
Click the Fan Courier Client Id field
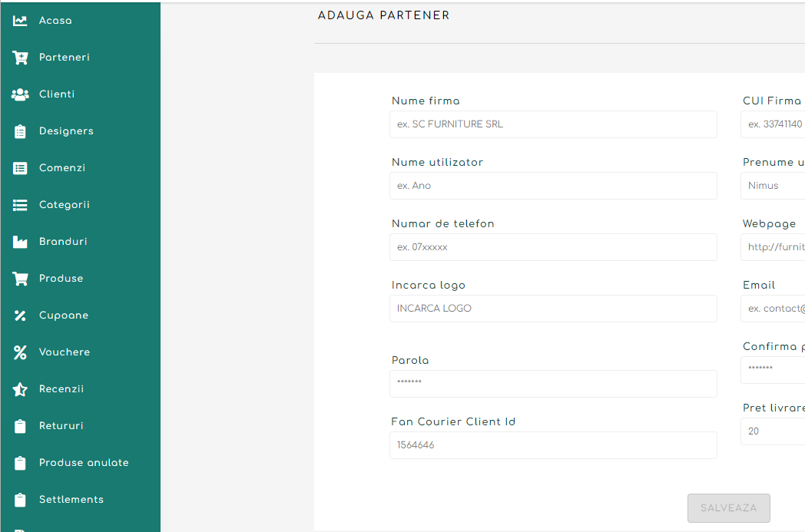553,445
